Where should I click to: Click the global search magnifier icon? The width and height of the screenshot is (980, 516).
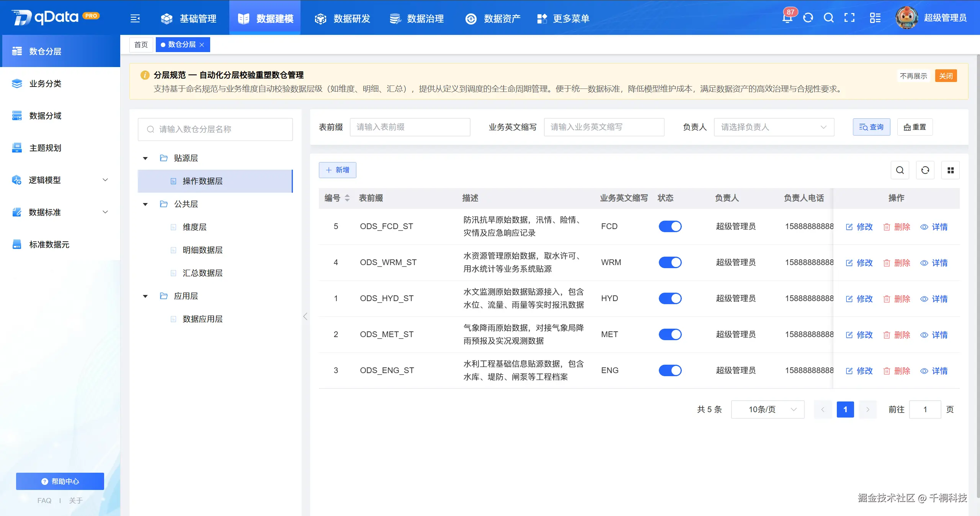point(828,18)
